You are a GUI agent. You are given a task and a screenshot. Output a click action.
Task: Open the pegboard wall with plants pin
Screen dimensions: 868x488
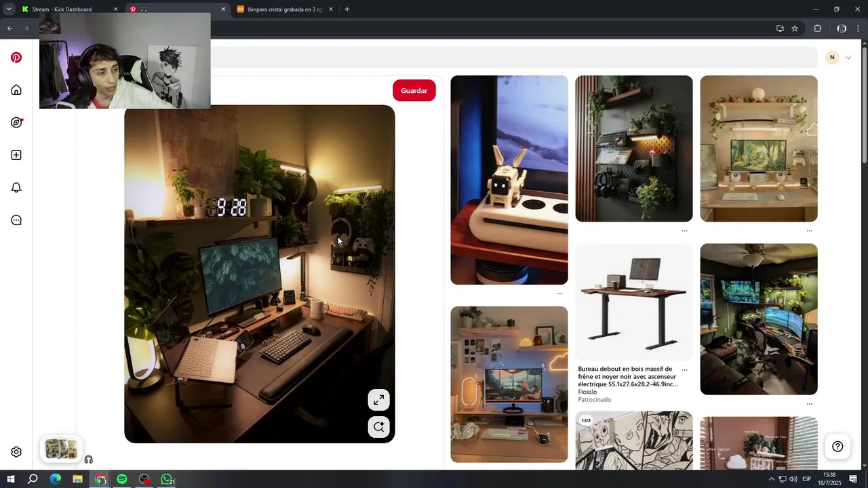634,148
